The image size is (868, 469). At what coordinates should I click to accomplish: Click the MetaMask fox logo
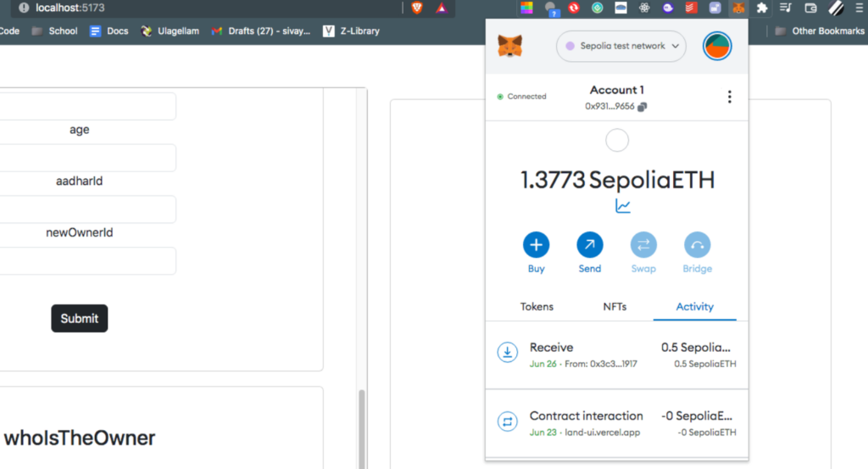click(x=509, y=46)
